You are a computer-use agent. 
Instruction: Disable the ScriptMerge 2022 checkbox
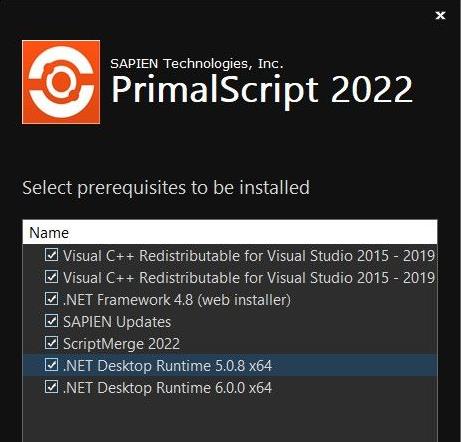tap(51, 343)
